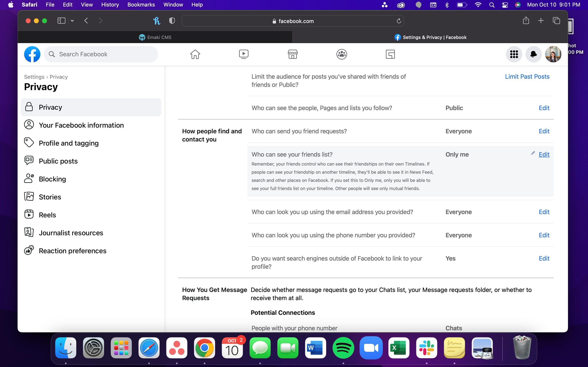This screenshot has width=588, height=367.
Task: Expand How You Get Message Requests section
Action: pyautogui.click(x=215, y=294)
